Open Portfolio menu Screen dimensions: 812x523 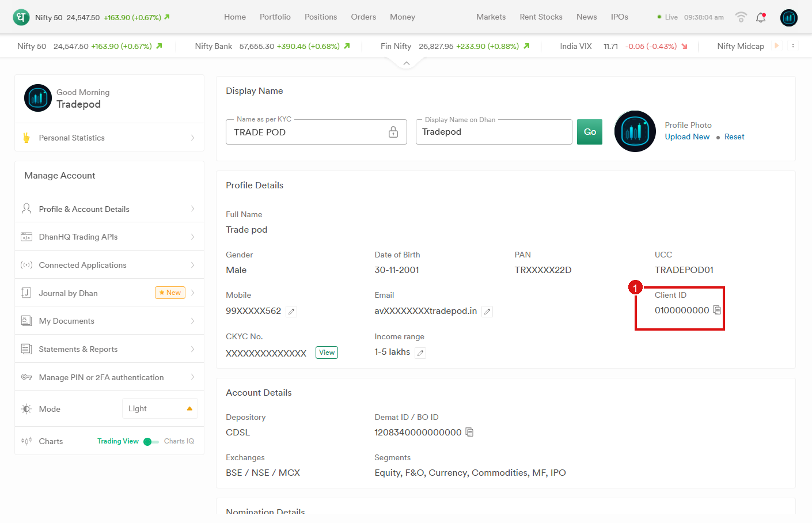[275, 17]
